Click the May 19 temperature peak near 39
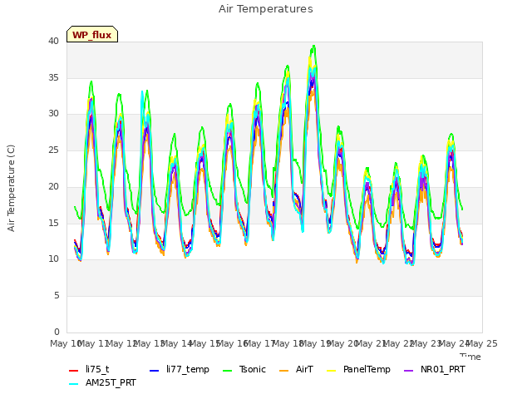This screenshot has width=532, height=399. pos(314,47)
